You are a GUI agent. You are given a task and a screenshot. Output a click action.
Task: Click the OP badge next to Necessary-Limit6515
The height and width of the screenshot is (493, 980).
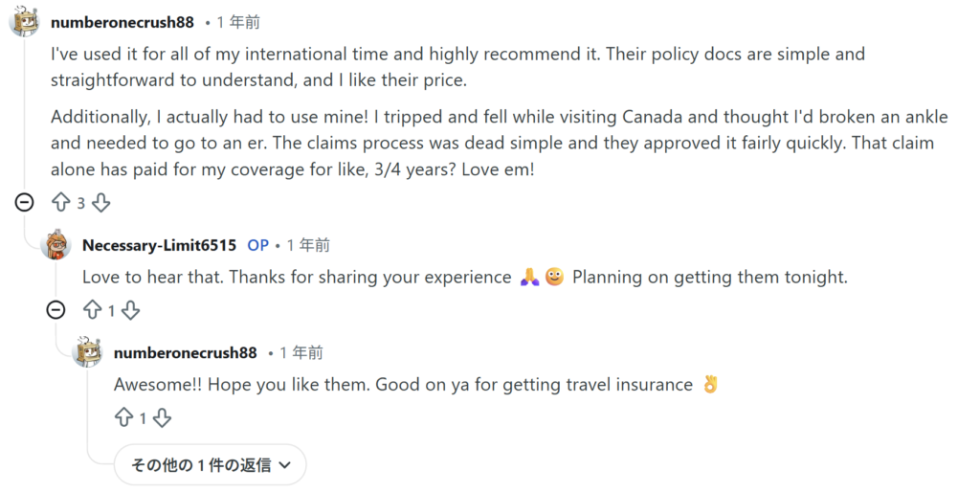(x=257, y=245)
